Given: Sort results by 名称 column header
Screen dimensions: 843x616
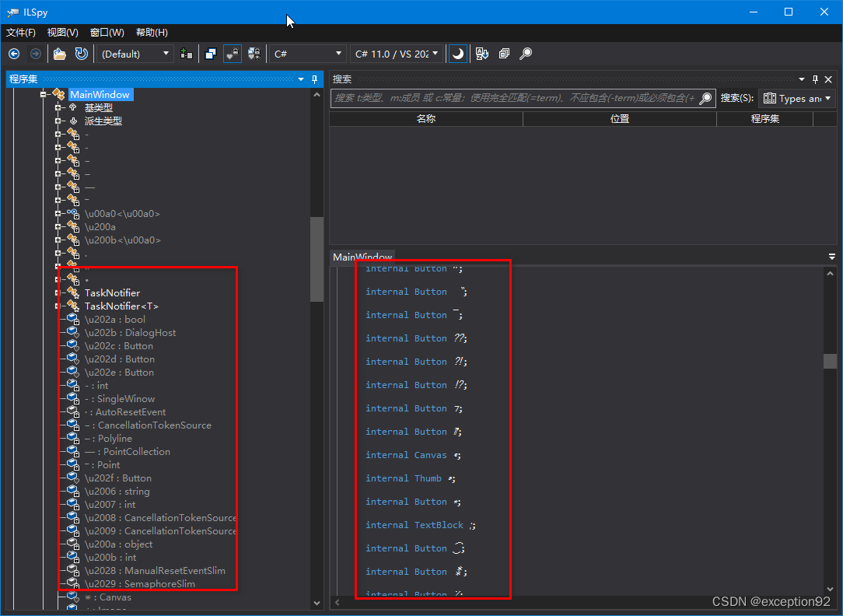Looking at the screenshot, I should click(426, 119).
